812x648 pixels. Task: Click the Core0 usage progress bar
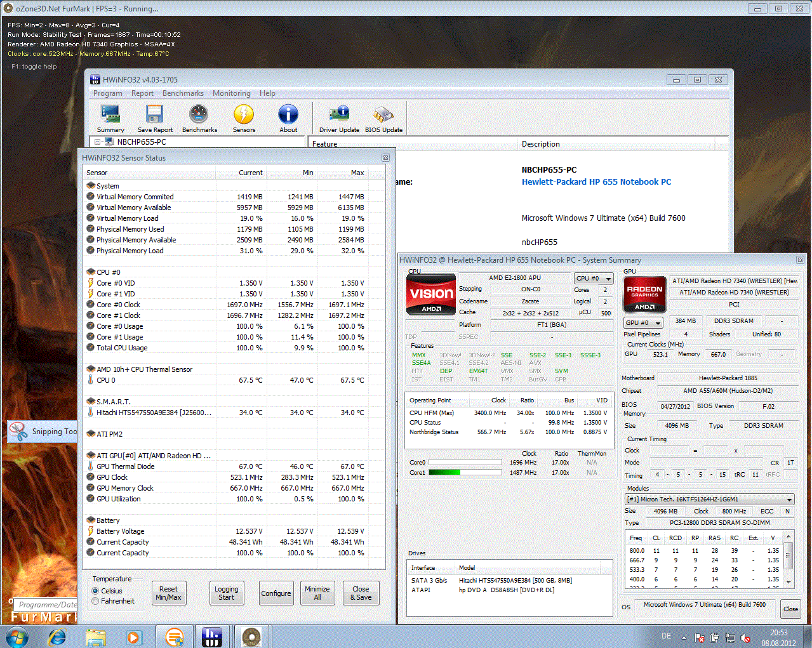(x=465, y=462)
